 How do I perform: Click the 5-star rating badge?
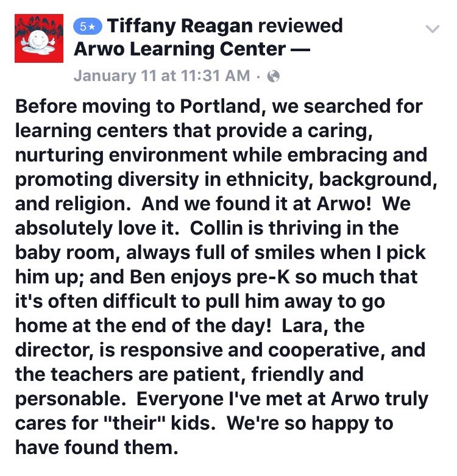88,27
